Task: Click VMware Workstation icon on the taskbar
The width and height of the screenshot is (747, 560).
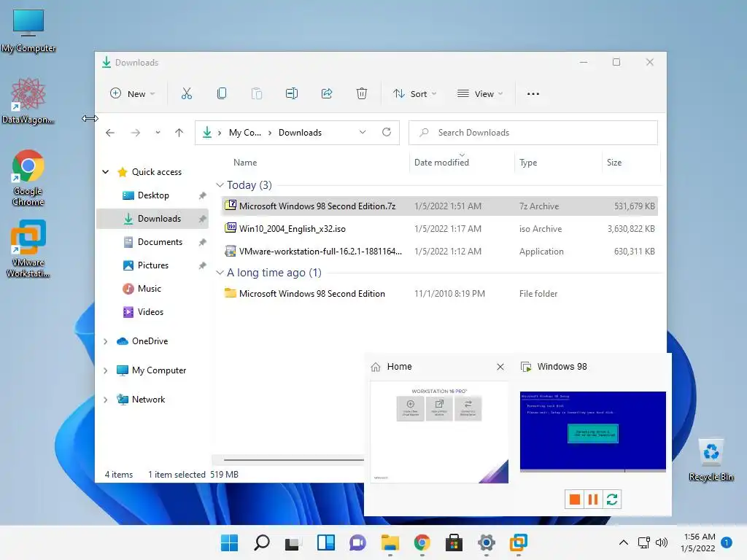Action: pyautogui.click(x=519, y=542)
